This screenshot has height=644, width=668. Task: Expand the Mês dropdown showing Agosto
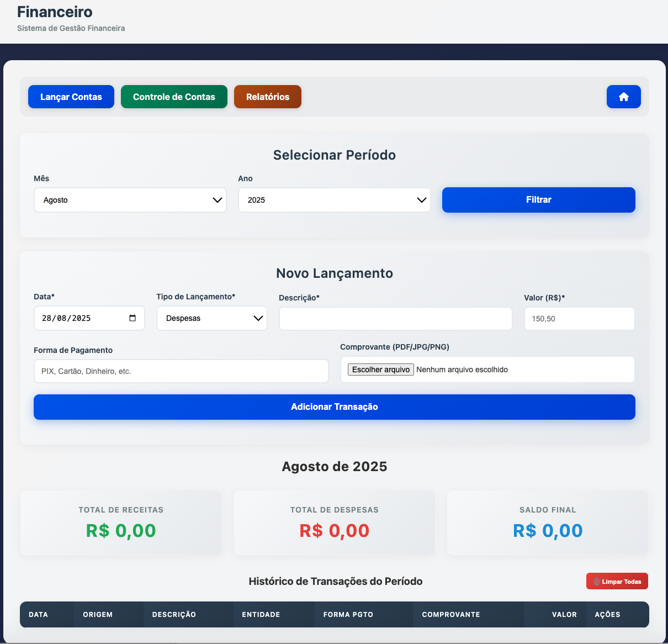(x=130, y=200)
